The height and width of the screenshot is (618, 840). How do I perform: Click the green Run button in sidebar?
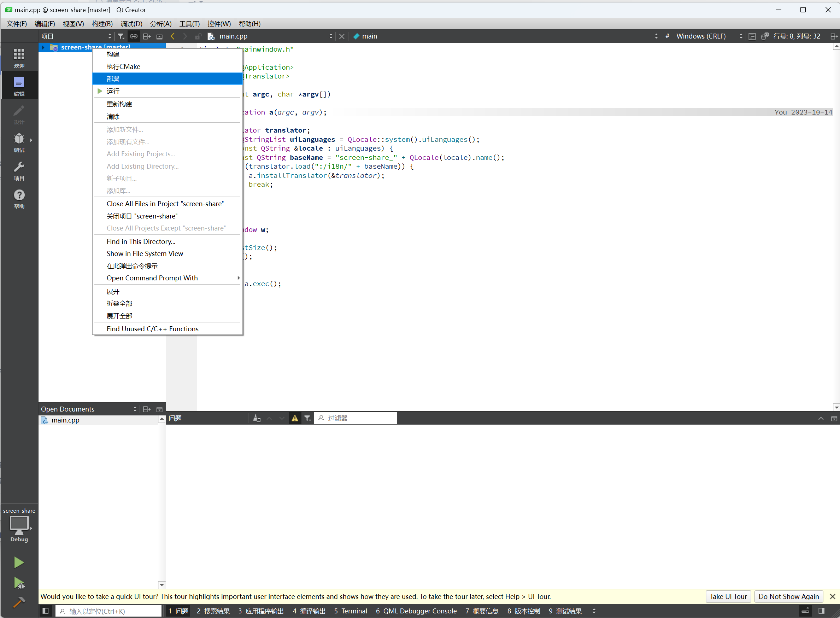(19, 562)
